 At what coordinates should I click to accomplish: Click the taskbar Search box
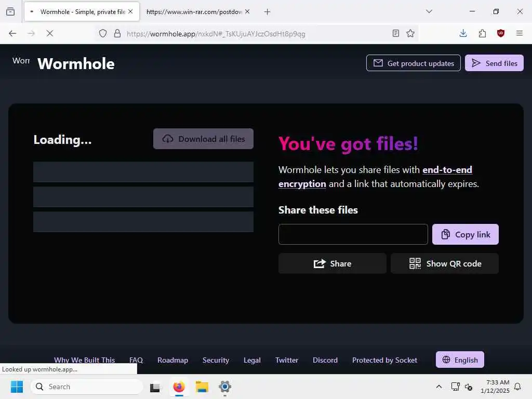click(87, 387)
